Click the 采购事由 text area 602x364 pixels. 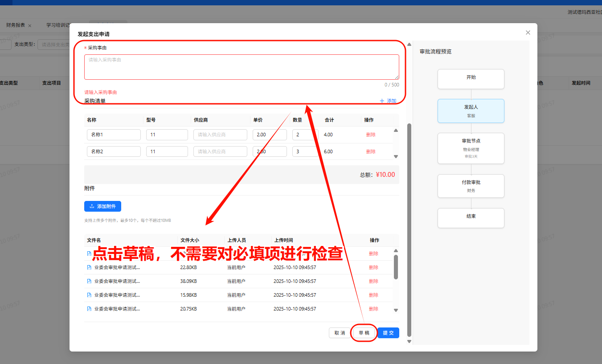(x=242, y=67)
